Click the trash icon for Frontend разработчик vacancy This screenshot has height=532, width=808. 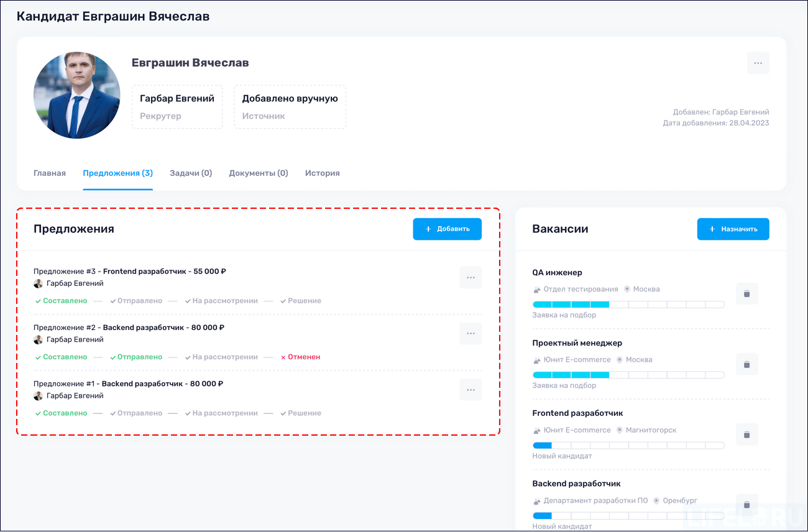(746, 434)
